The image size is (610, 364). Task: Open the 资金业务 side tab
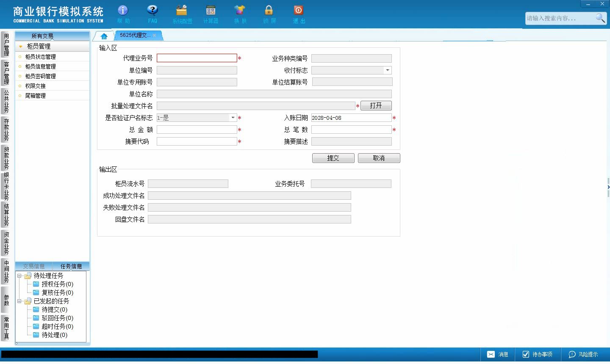tap(6, 243)
